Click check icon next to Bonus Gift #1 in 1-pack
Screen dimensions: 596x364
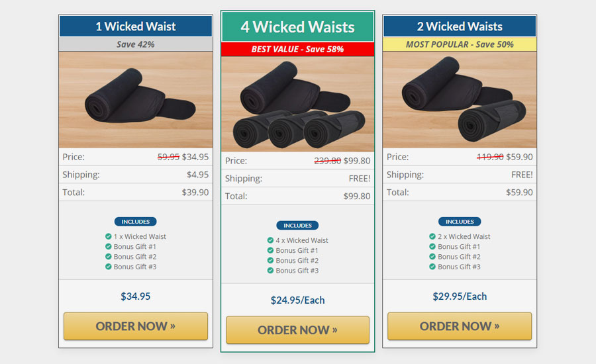pyautogui.click(x=109, y=246)
